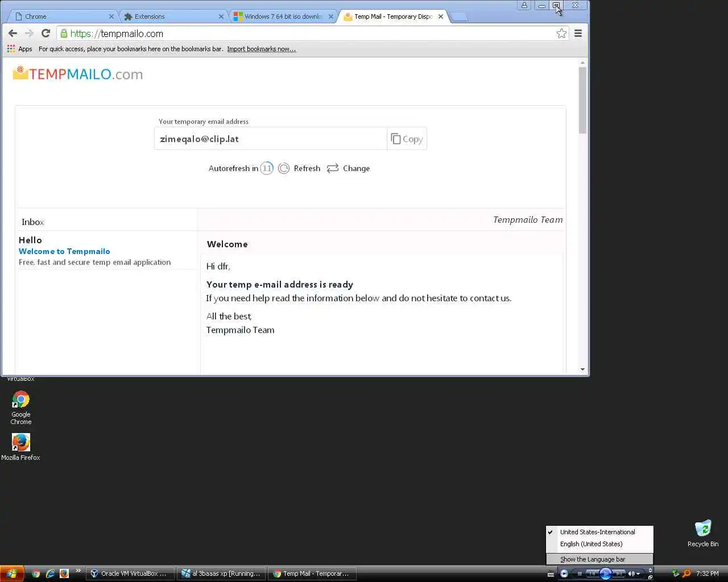Click the browser forward arrow
Image resolution: width=728 pixels, height=582 pixels.
tap(30, 34)
